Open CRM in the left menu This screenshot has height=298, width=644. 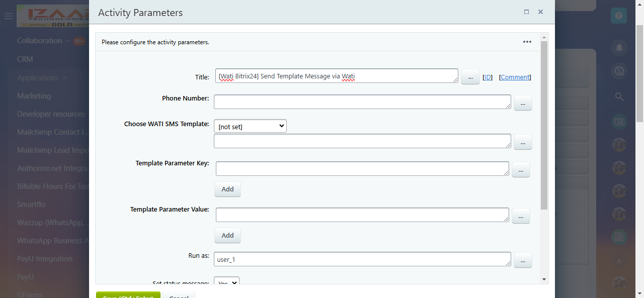25,59
